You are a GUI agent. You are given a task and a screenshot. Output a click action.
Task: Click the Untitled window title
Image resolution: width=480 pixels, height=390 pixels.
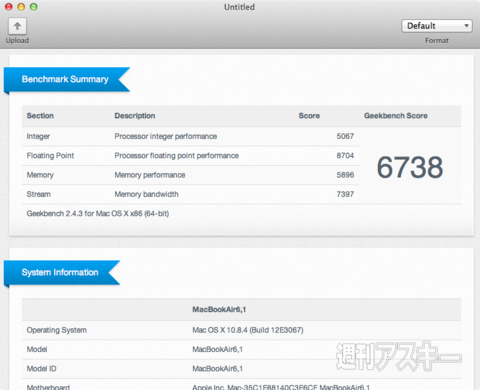click(x=239, y=7)
